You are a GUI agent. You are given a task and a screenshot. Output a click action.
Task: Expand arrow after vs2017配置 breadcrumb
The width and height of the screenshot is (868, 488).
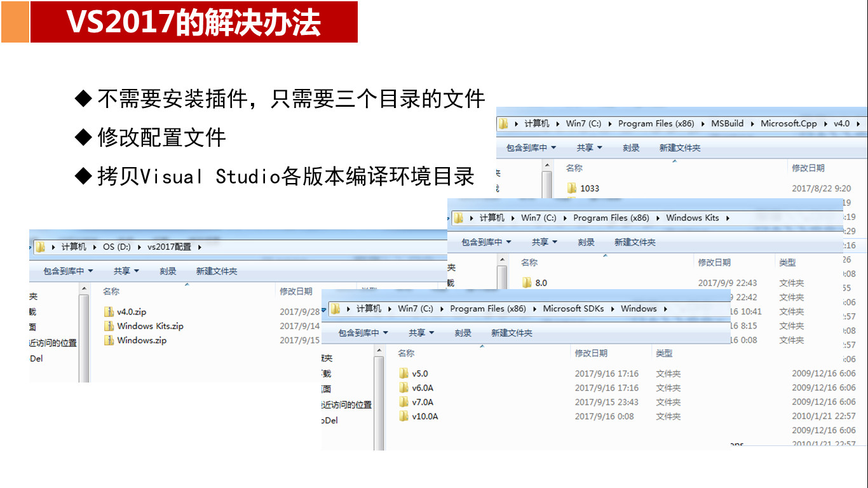pyautogui.click(x=199, y=247)
